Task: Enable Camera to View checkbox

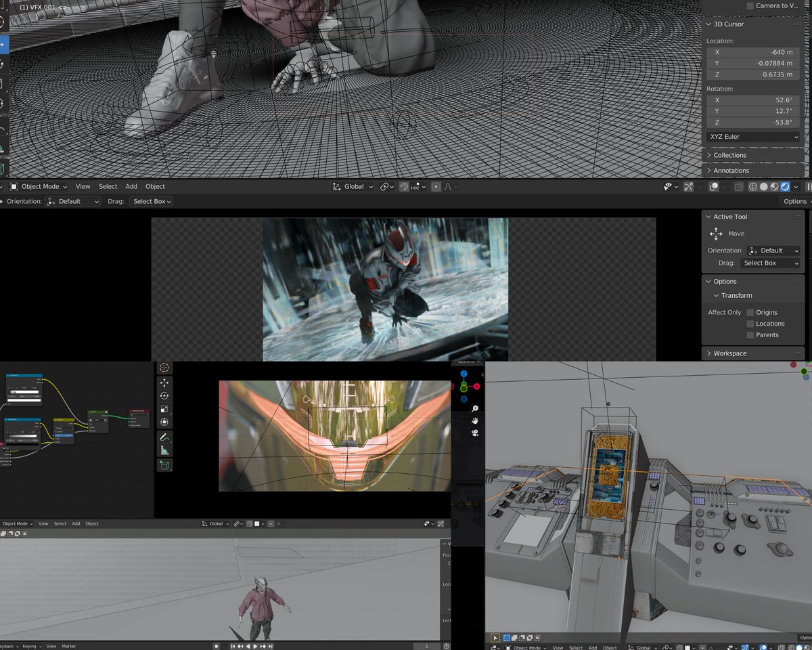Action: coord(750,5)
